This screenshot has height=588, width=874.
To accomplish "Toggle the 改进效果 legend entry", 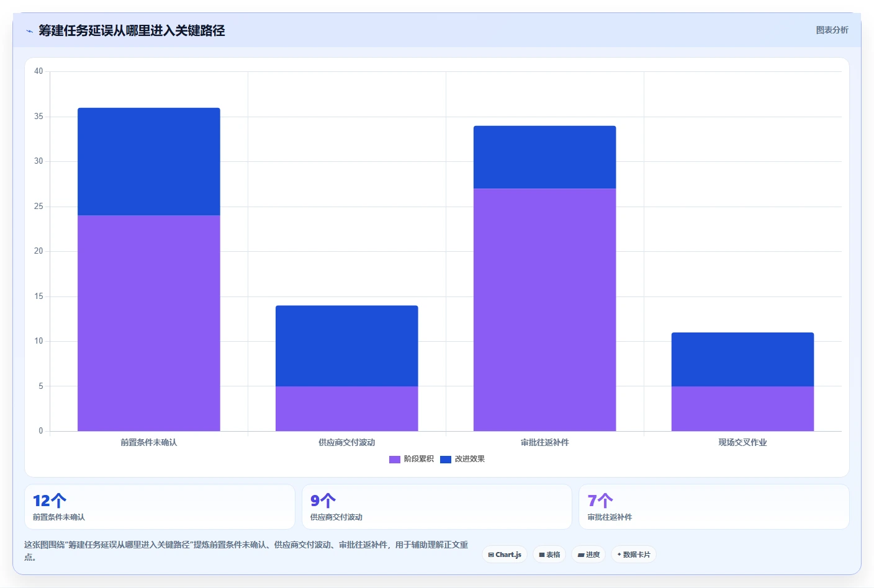I will coord(462,459).
